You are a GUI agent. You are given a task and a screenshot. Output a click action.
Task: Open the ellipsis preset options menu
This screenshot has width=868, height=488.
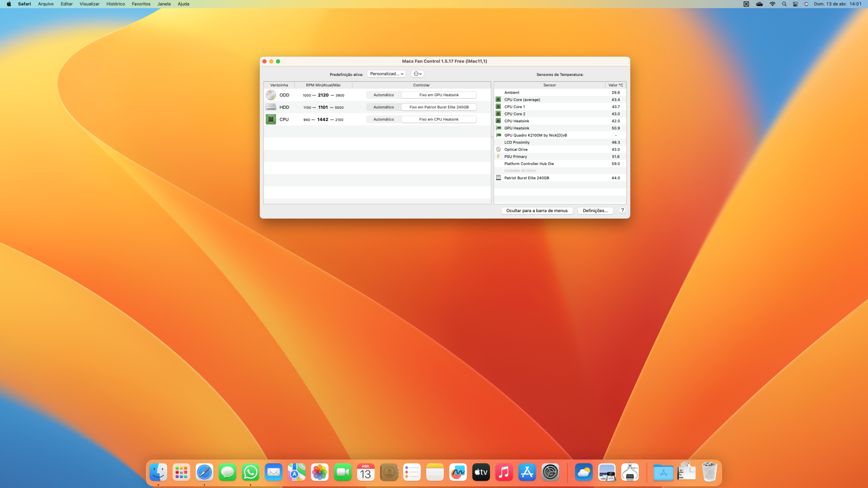click(x=418, y=74)
